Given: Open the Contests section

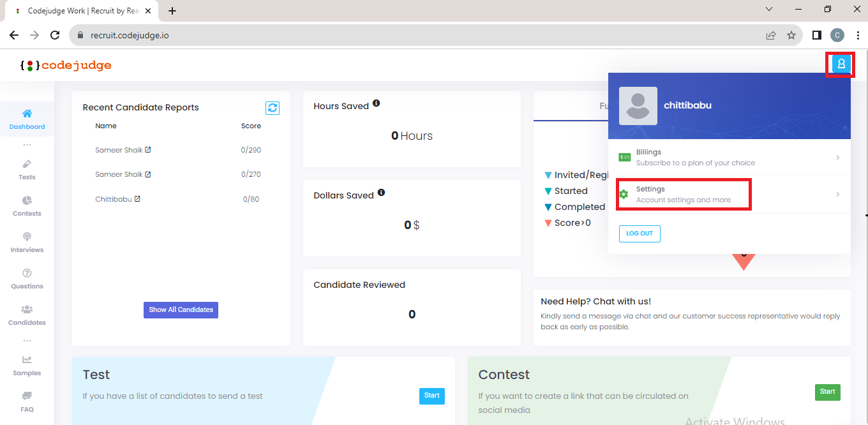Looking at the screenshot, I should 27,204.
